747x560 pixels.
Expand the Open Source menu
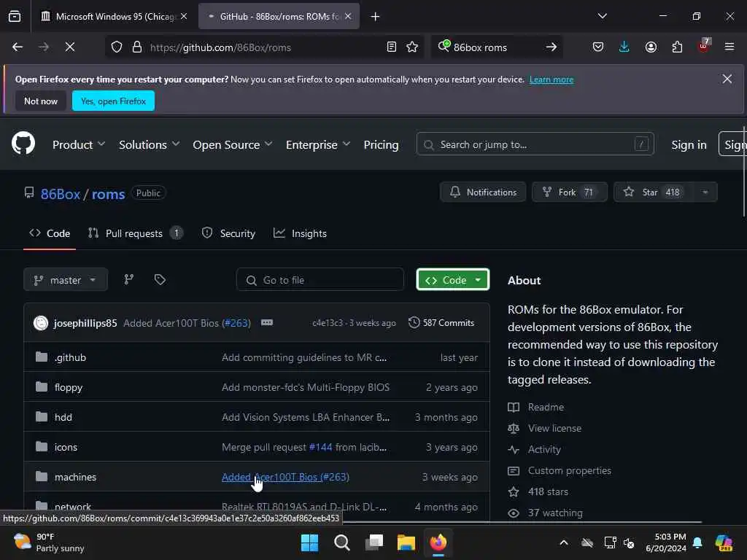tap(233, 145)
